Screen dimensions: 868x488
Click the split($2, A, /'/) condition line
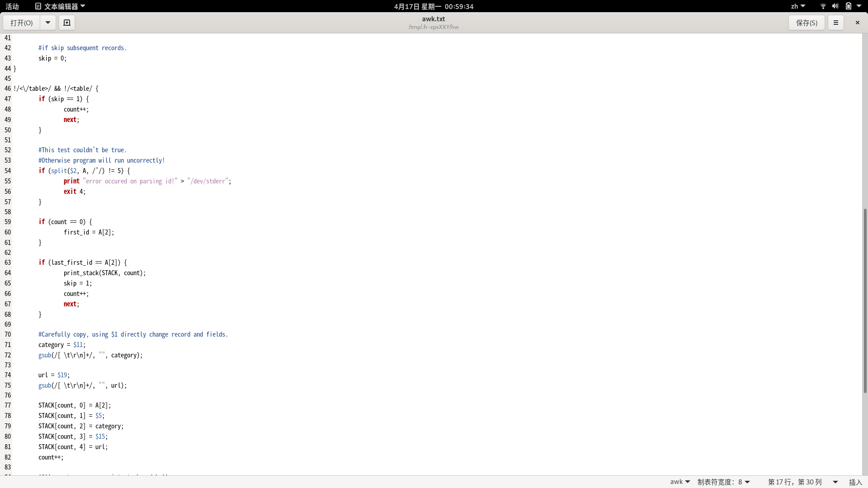[84, 171]
